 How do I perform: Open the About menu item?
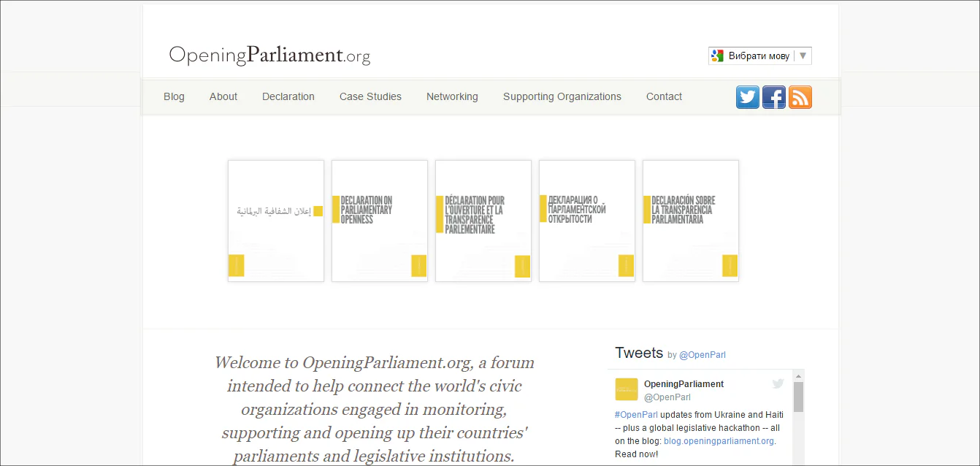point(223,96)
